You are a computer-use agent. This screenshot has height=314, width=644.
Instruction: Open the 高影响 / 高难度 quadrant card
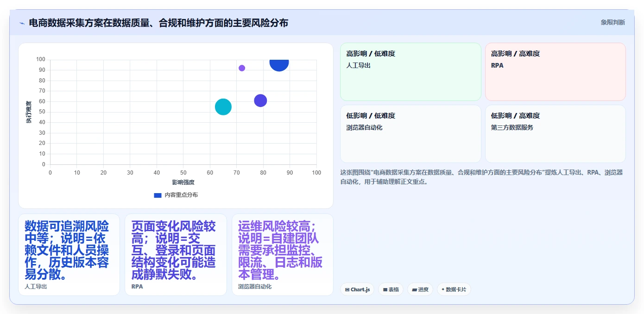click(x=556, y=72)
